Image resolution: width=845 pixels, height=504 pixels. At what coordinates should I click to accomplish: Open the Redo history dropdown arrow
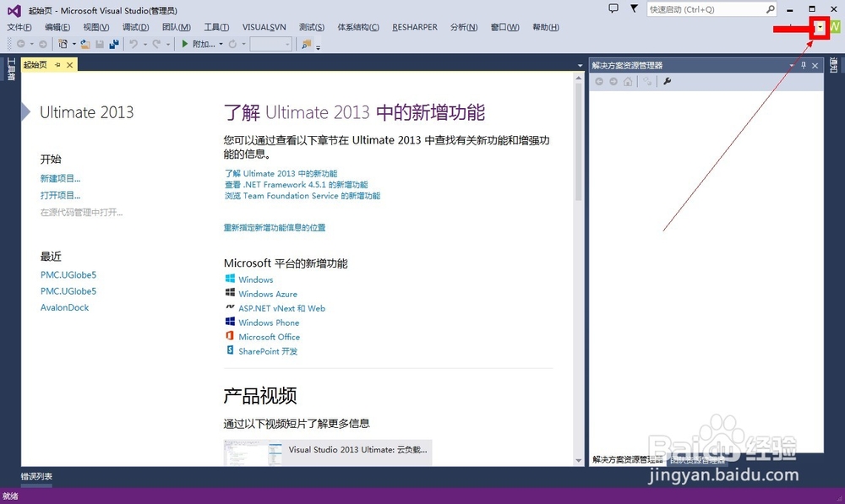pos(168,44)
